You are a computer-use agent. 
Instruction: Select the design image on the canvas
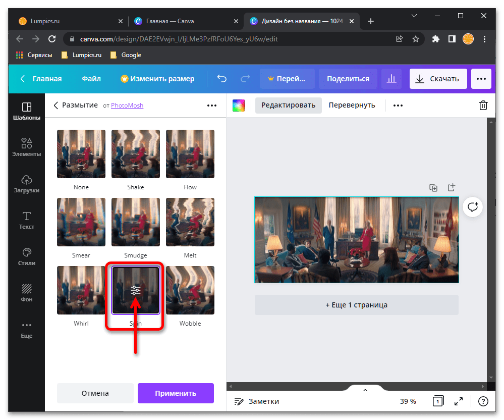(357, 240)
